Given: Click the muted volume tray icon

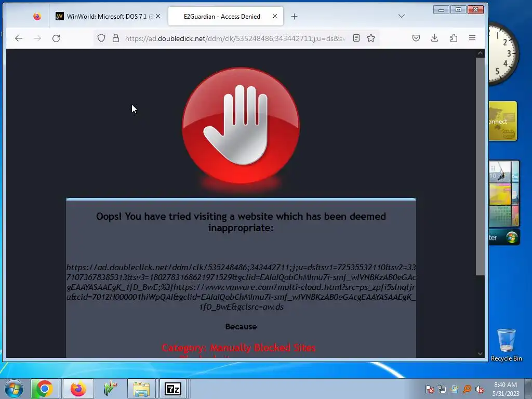Looking at the screenshot, I should [480, 389].
